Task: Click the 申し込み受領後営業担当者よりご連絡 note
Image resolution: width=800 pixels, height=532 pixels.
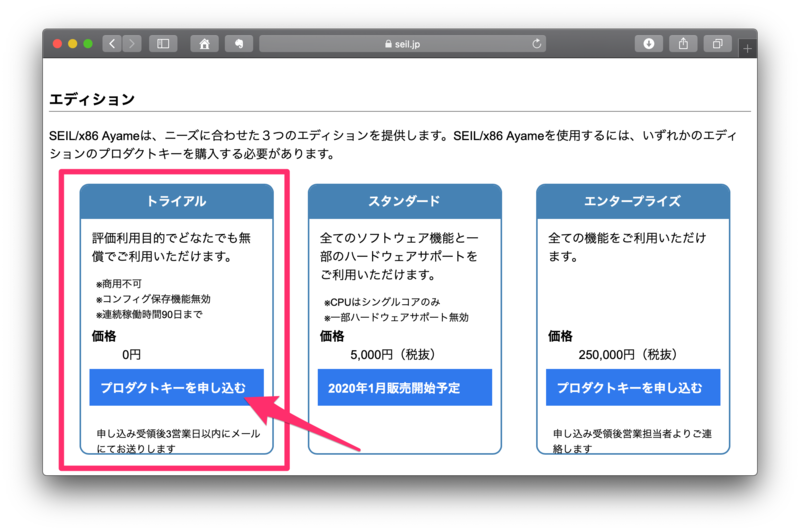Action: 632,441
